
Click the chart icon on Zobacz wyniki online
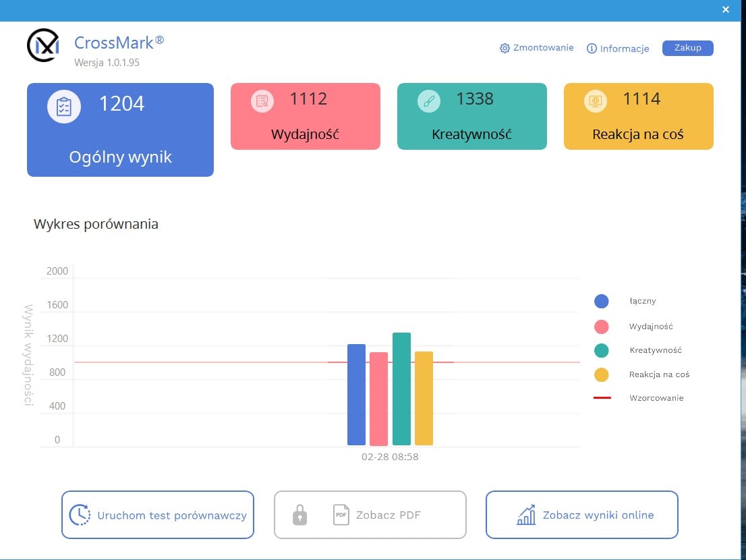(526, 515)
